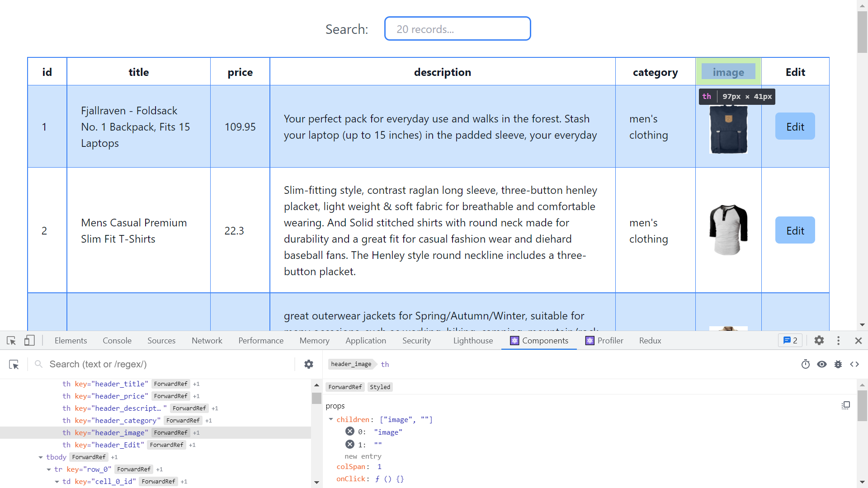The height and width of the screenshot is (488, 868).
Task: Delete children entry 0 "image"
Action: (x=350, y=432)
